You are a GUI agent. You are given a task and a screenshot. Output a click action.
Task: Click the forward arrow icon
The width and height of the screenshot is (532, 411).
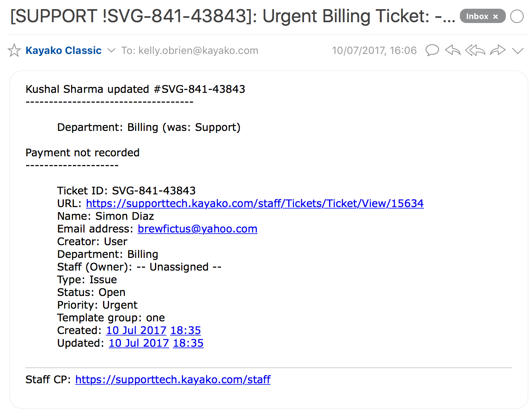(x=498, y=50)
